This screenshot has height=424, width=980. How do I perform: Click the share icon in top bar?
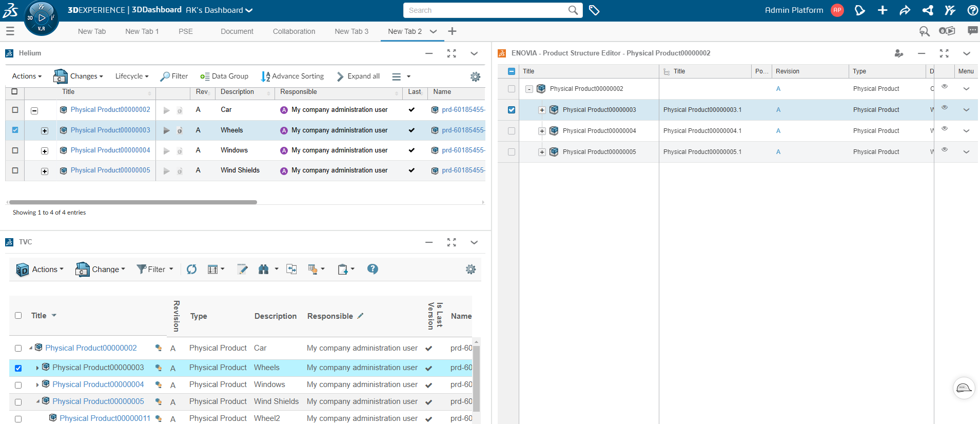(x=927, y=10)
